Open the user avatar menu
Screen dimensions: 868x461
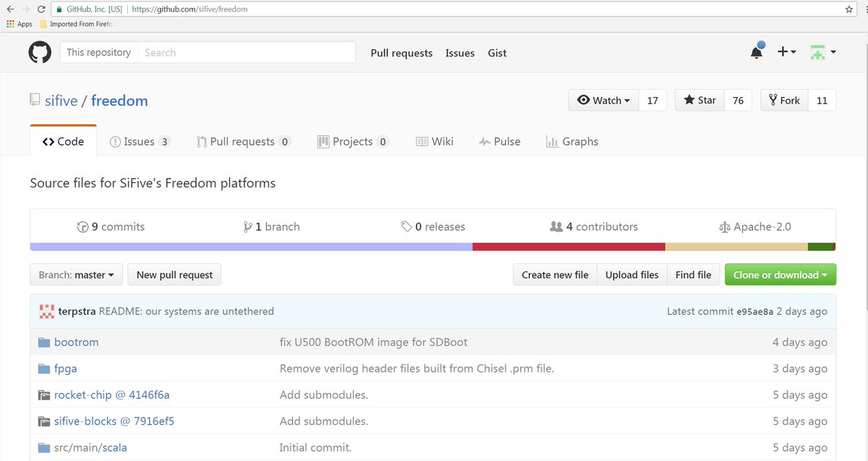point(823,52)
